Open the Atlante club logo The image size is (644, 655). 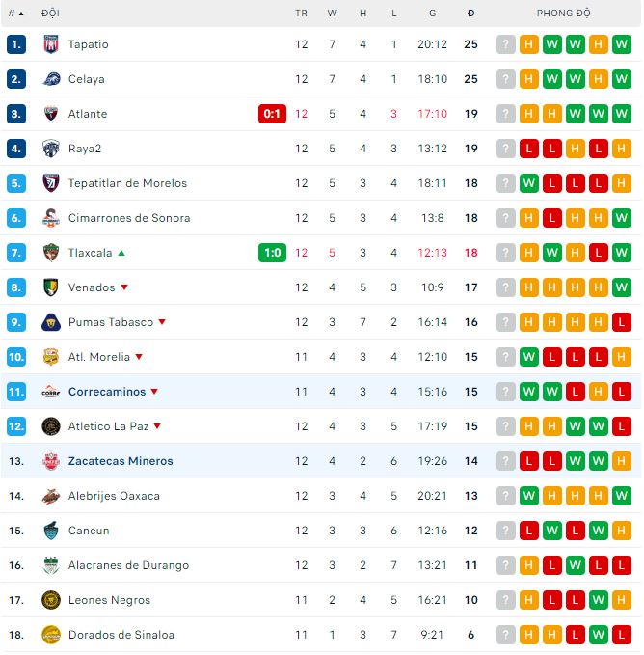click(51, 114)
